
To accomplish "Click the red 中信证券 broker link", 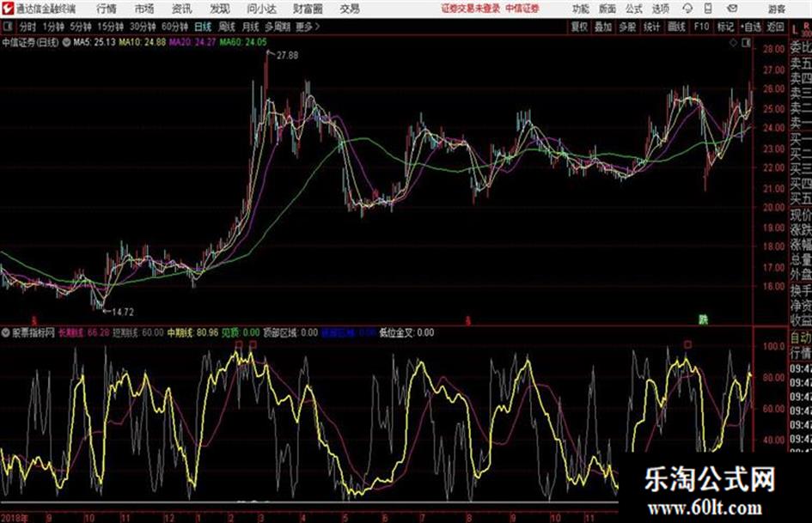I will tap(522, 9).
